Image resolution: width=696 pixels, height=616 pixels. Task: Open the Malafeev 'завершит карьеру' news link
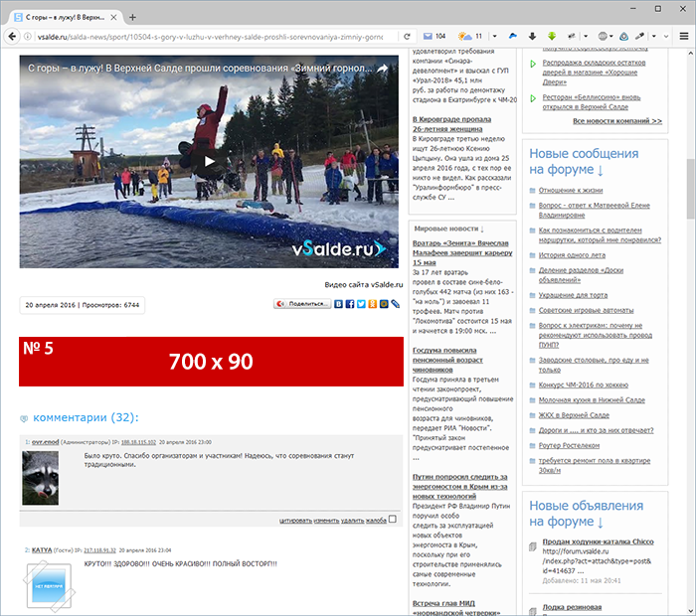coord(462,252)
